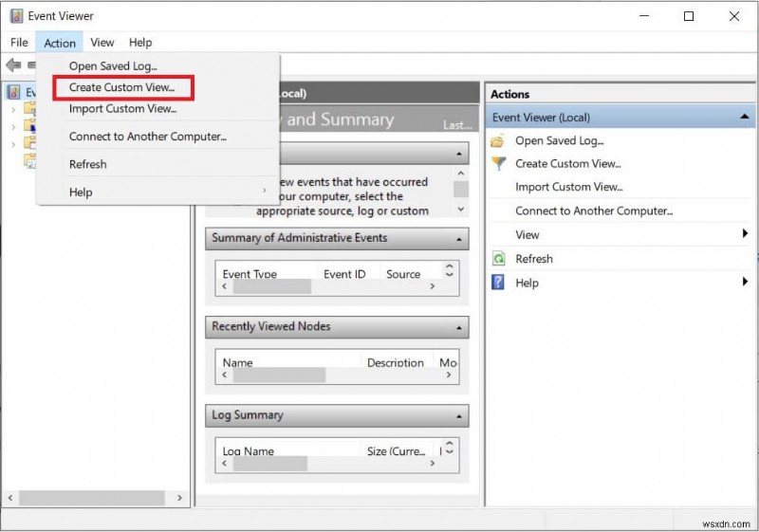Click the Back arrow toolbar icon
This screenshot has height=532, width=759.
(13, 64)
